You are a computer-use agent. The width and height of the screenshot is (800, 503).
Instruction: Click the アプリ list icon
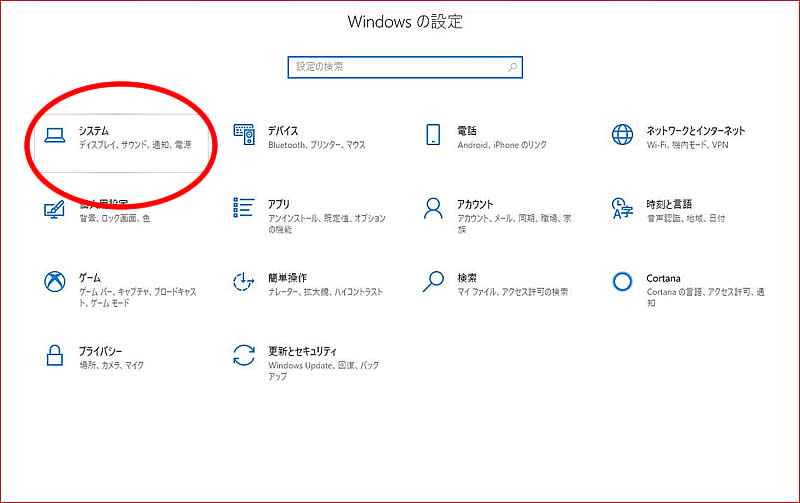click(x=244, y=208)
